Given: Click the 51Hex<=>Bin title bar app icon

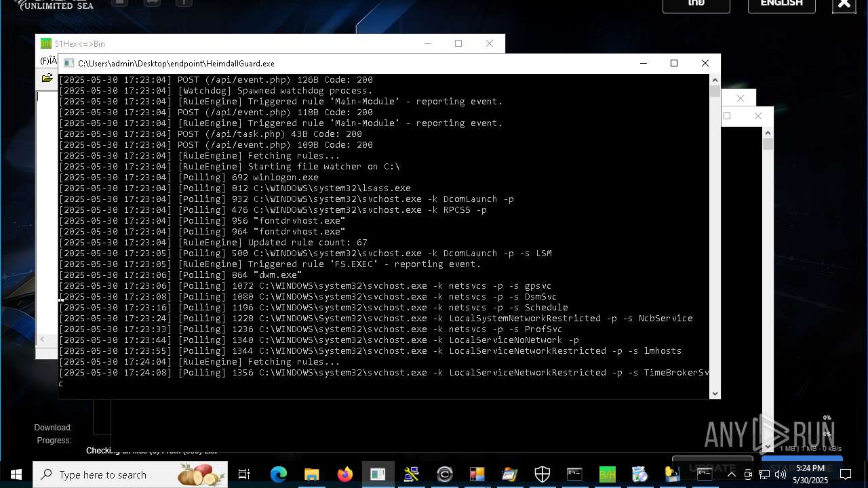Looking at the screenshot, I should [46, 43].
